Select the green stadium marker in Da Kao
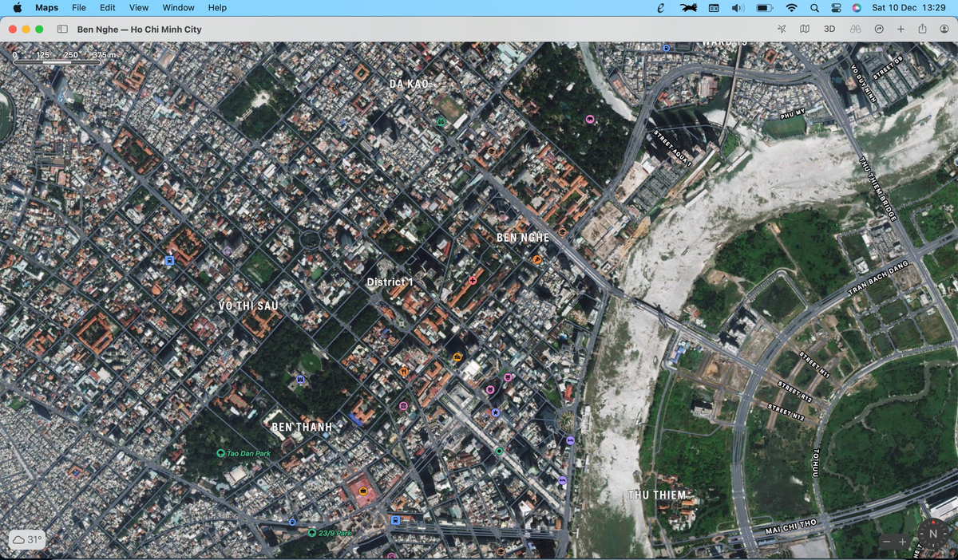 (441, 121)
